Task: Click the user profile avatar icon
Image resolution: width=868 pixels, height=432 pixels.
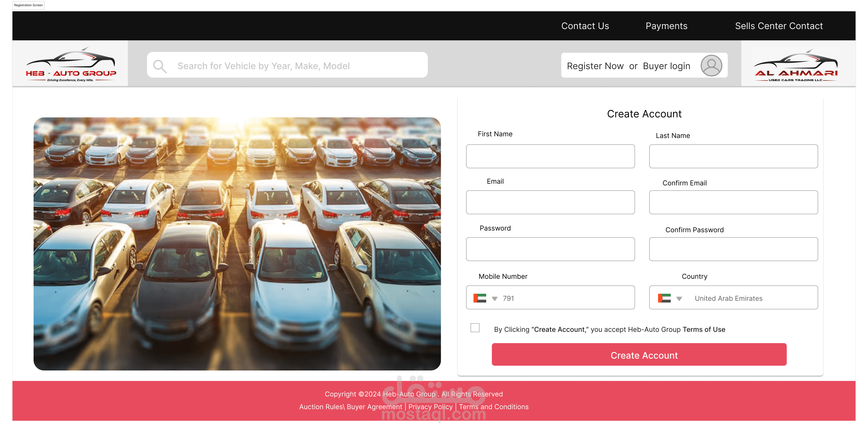Action: 711,65
